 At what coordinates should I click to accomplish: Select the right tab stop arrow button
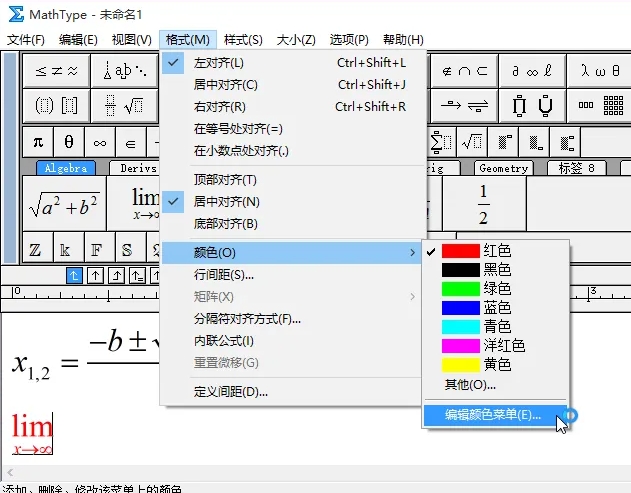pos(116,276)
